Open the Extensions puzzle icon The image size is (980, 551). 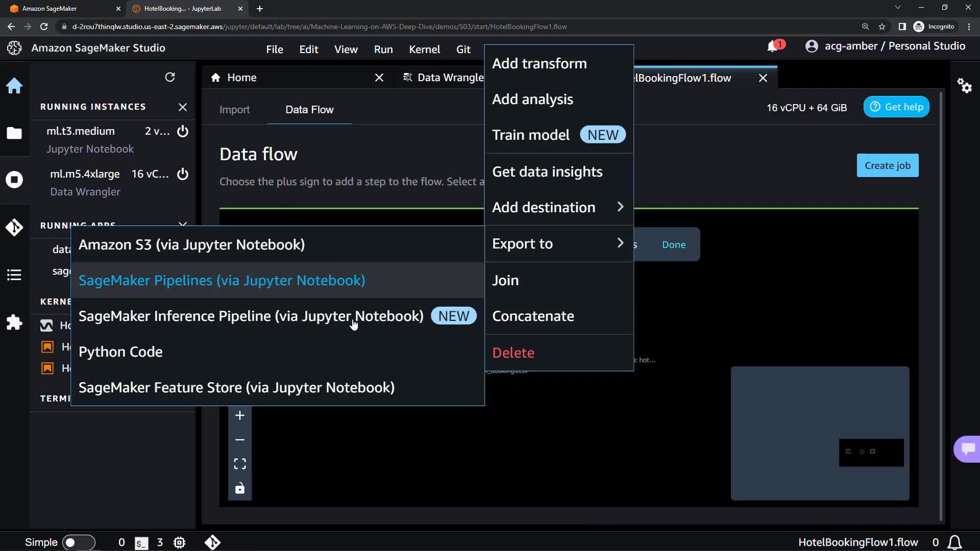(14, 322)
